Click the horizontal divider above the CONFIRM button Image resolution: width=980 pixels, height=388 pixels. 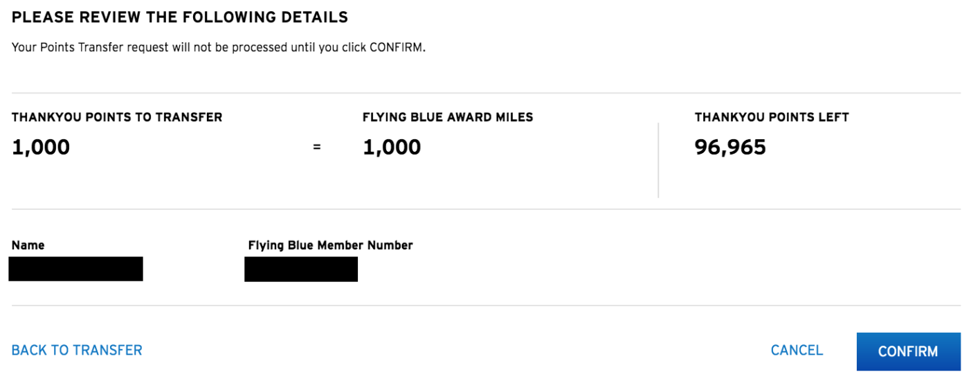click(486, 306)
